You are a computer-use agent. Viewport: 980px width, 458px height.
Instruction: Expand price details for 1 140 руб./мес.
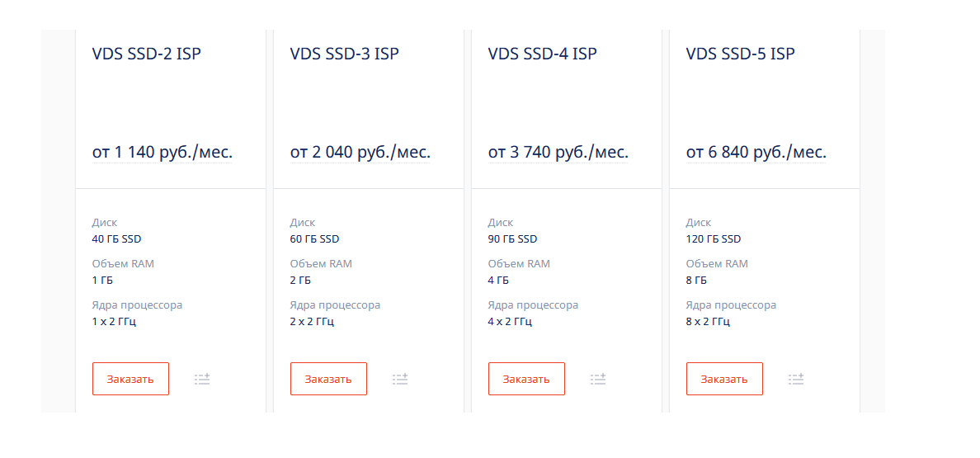click(163, 153)
